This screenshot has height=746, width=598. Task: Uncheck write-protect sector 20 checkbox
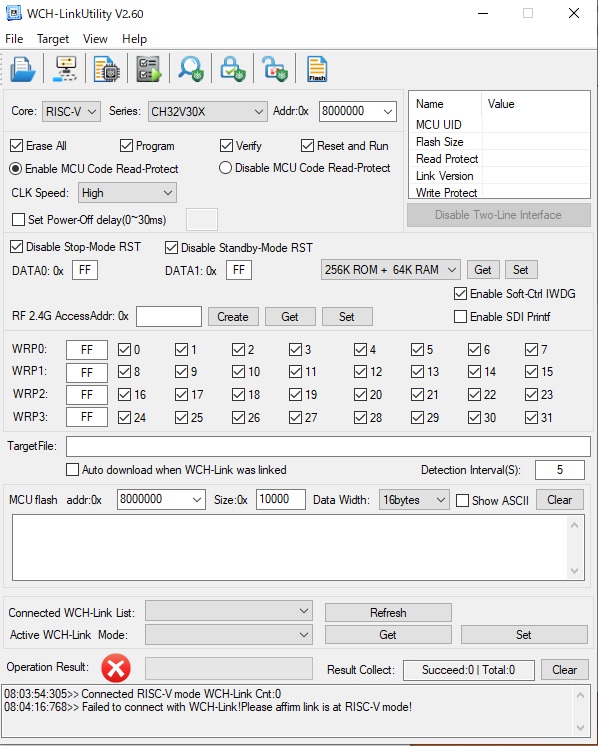(x=360, y=394)
